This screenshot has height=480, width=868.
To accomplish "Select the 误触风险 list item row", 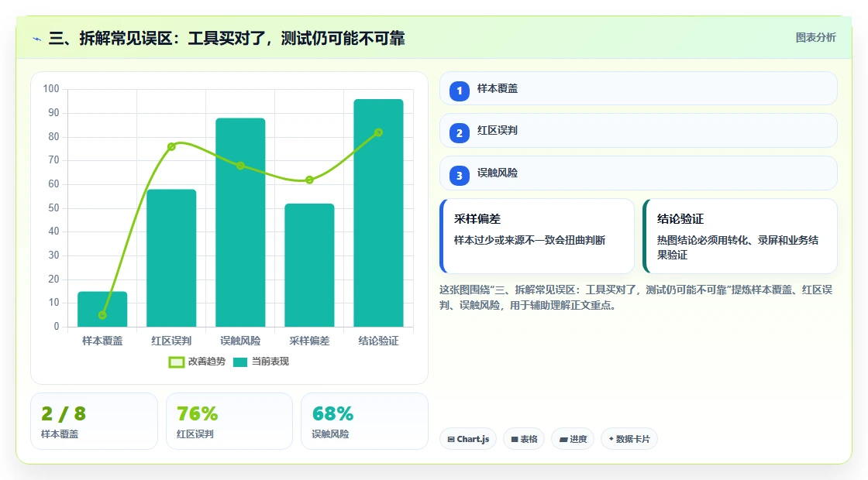I will pyautogui.click(x=639, y=173).
